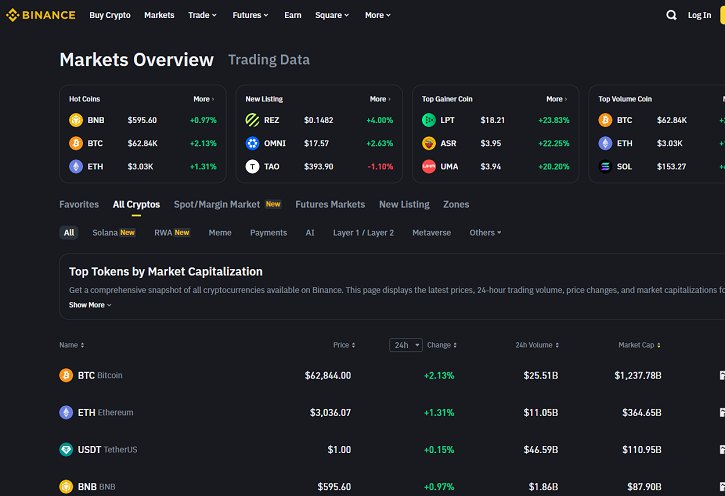Image resolution: width=725 pixels, height=496 pixels.
Task: Click the OMNI token icon in New Listing
Action: click(252, 143)
